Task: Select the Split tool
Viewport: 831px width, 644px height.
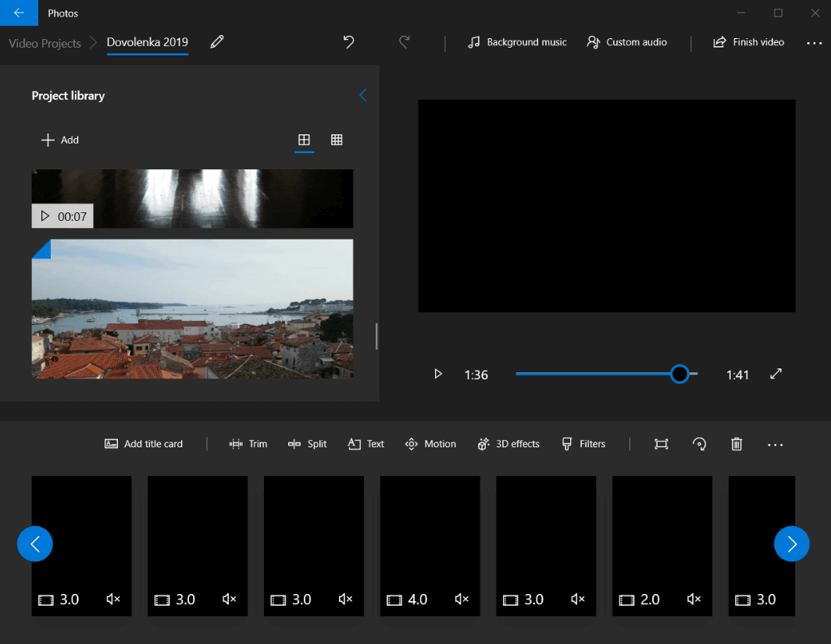Action: tap(308, 443)
